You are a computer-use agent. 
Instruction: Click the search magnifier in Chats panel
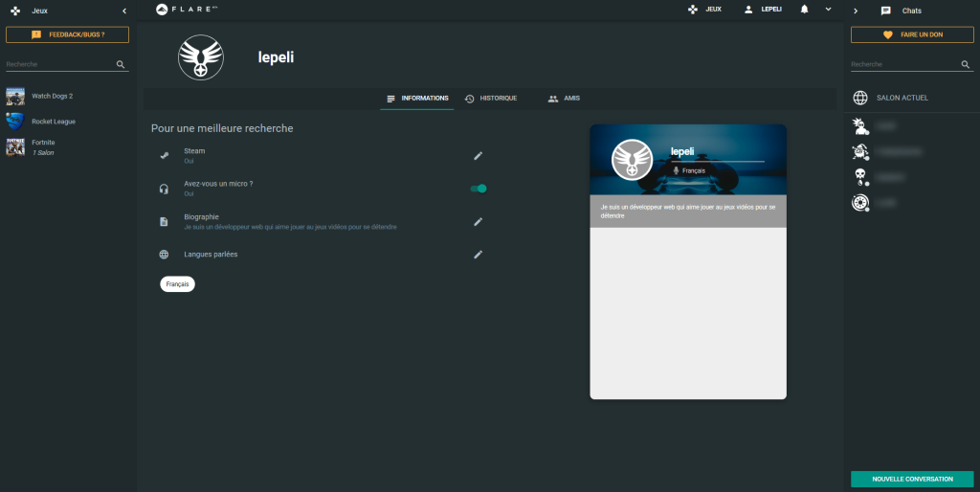(966, 64)
